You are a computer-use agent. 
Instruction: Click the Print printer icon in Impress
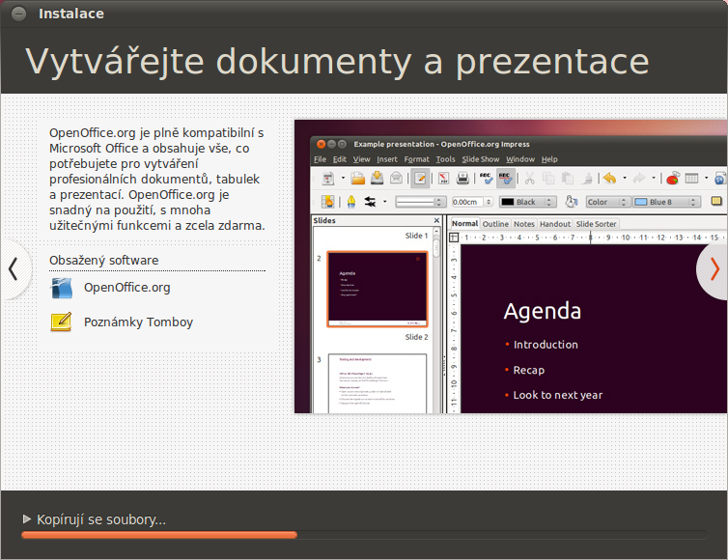pyautogui.click(x=462, y=178)
